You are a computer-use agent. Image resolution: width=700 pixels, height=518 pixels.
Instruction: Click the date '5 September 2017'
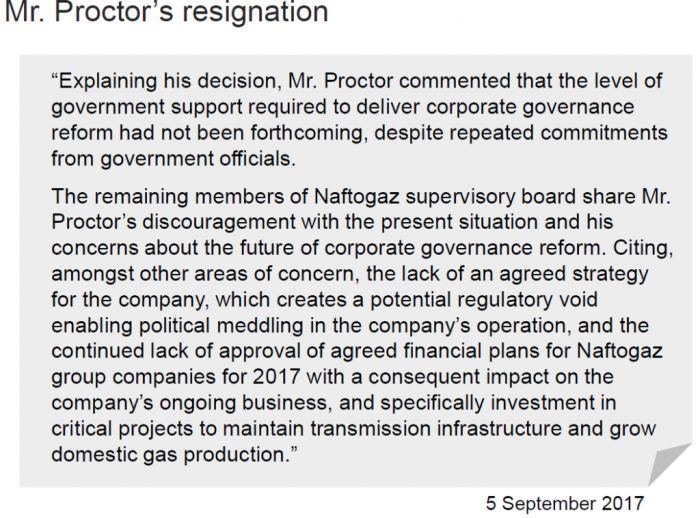pos(564,503)
